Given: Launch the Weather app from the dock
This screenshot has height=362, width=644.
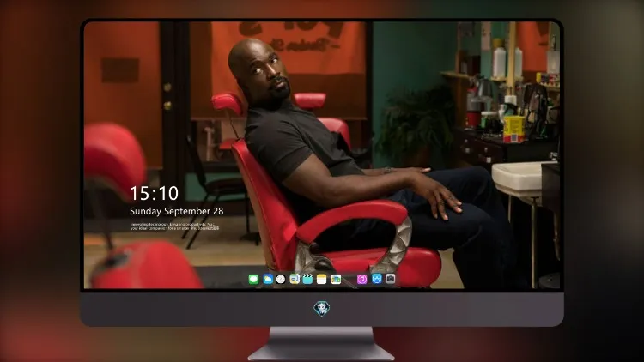Looking at the screenshot, I should coord(268,280).
